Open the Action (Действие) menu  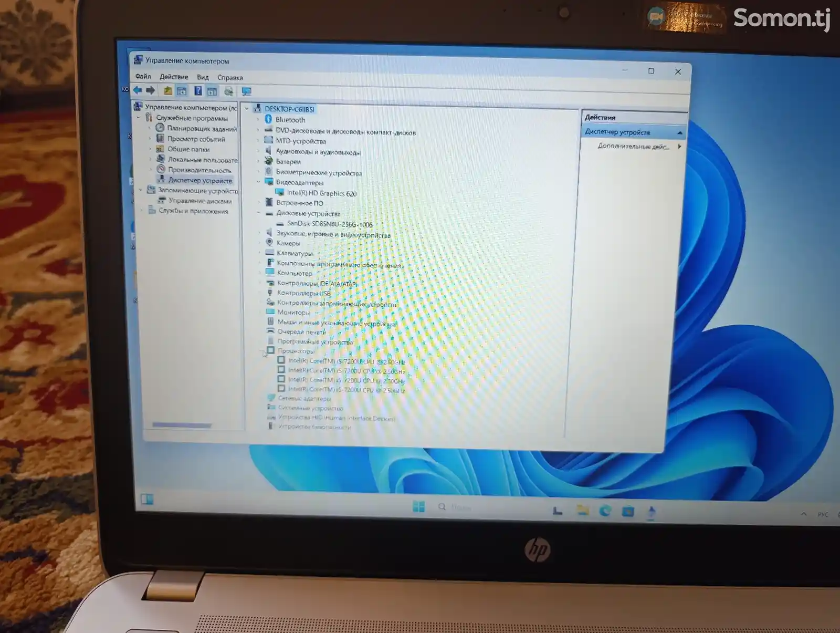tap(174, 77)
